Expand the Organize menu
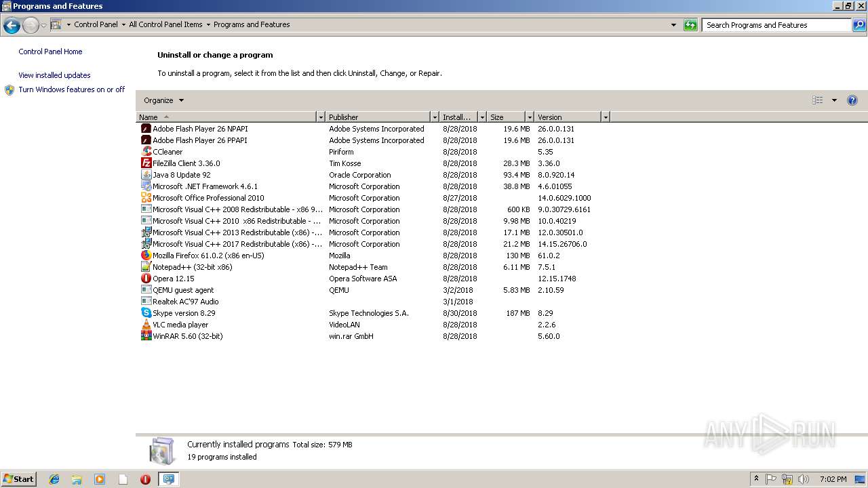 point(163,100)
